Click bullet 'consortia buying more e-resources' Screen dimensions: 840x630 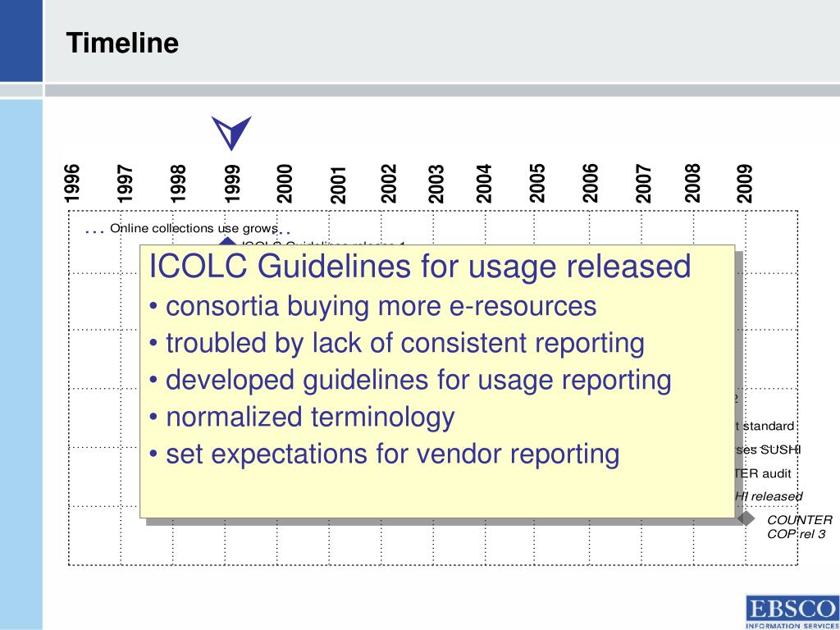pyautogui.click(x=373, y=307)
